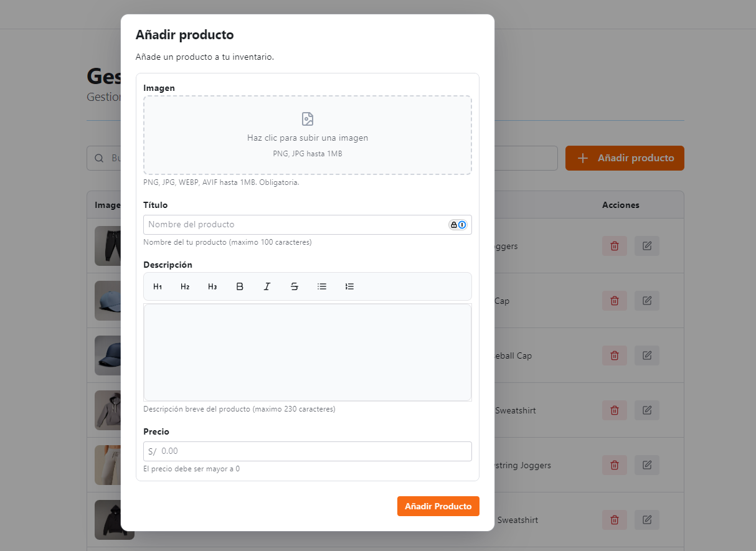Edit the Drawstring Joggers product
Screen dimensions: 756x551
point(647,465)
